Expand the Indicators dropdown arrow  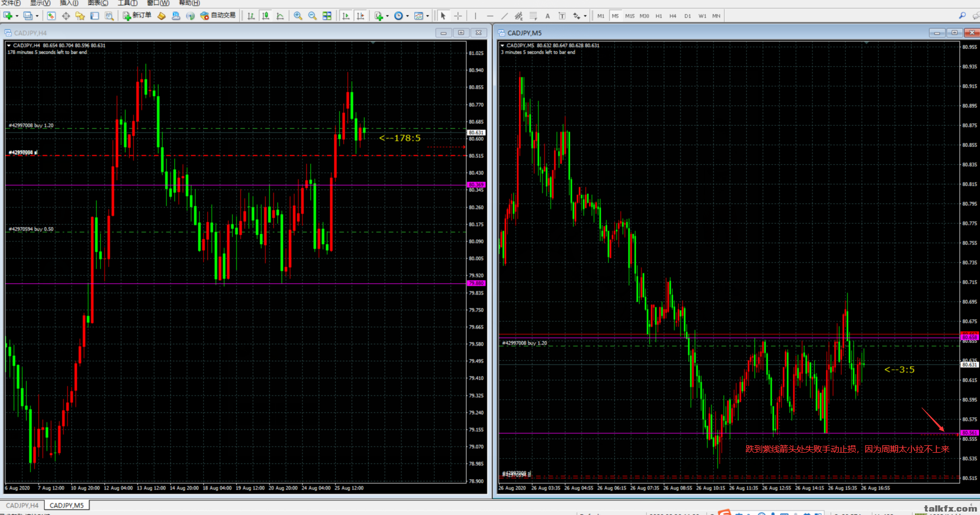coord(388,16)
